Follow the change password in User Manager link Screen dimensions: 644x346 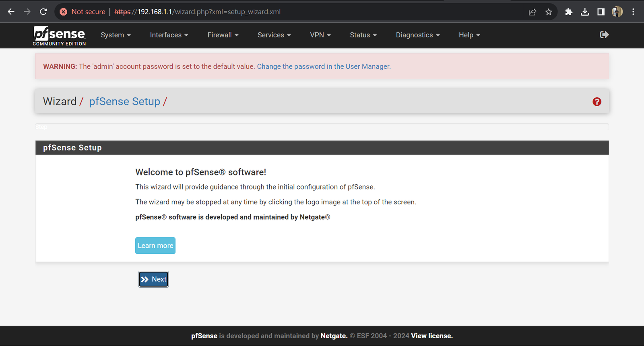pyautogui.click(x=324, y=66)
